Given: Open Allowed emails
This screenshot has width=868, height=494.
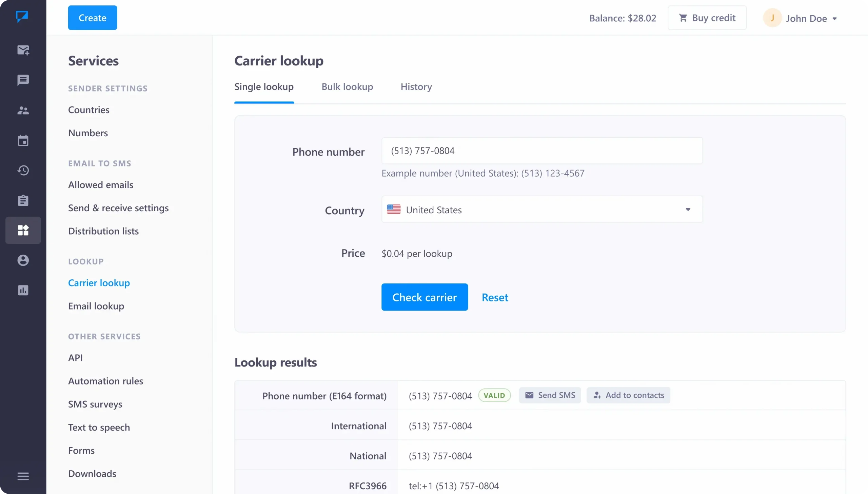Looking at the screenshot, I should point(100,185).
